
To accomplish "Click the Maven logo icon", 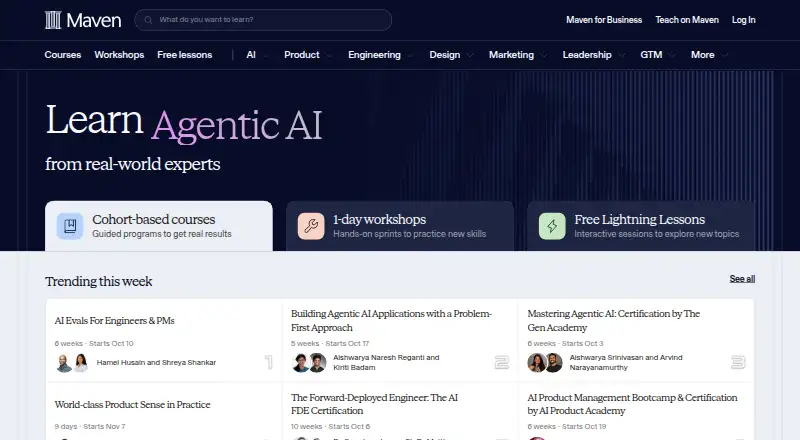I will click(x=53, y=20).
